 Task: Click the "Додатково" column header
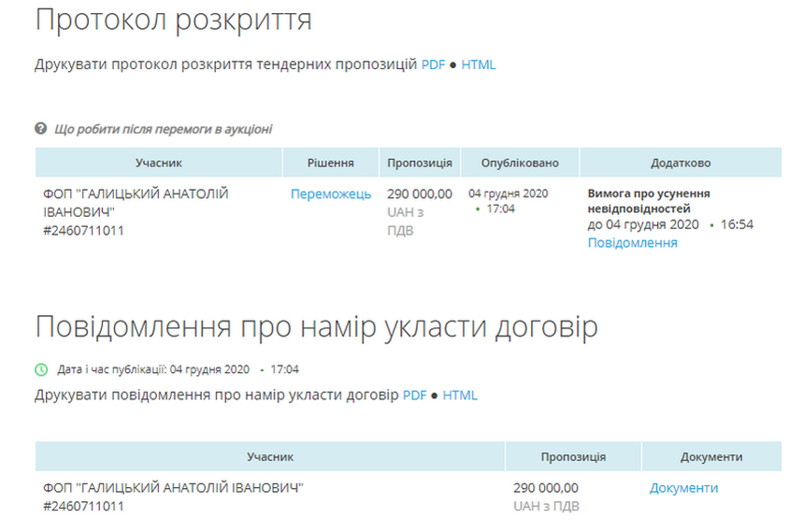[x=680, y=163]
